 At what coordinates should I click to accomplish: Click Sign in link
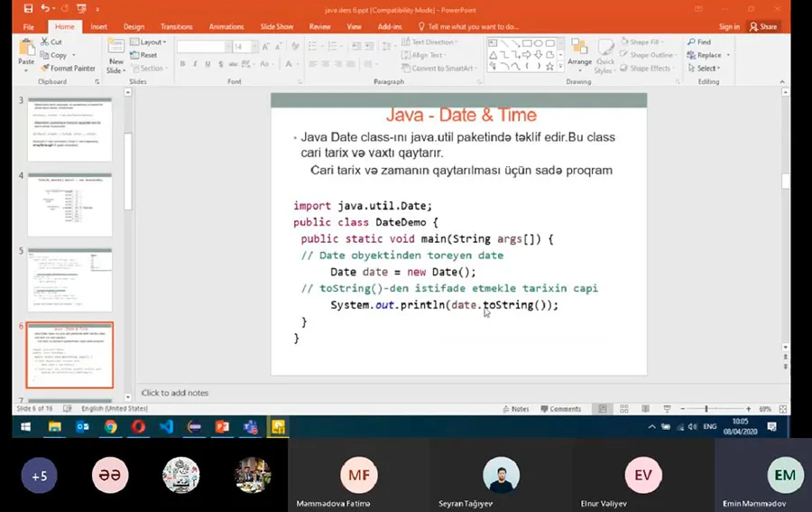(x=729, y=26)
